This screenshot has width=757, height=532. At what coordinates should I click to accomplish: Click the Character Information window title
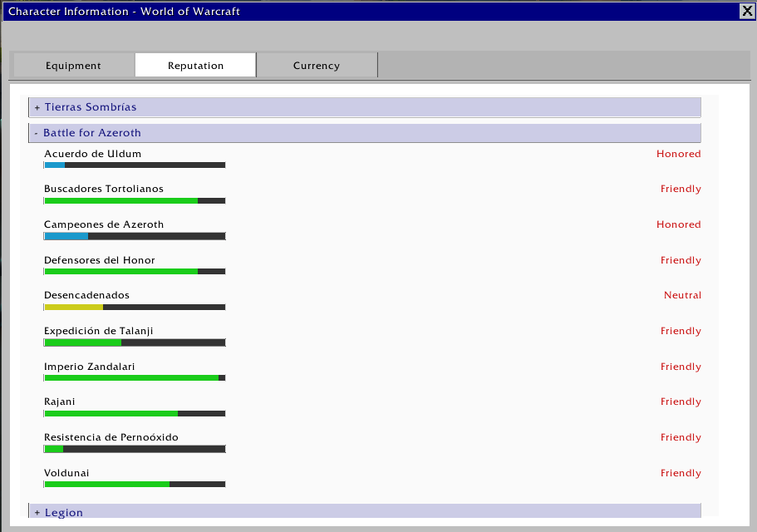click(x=124, y=11)
